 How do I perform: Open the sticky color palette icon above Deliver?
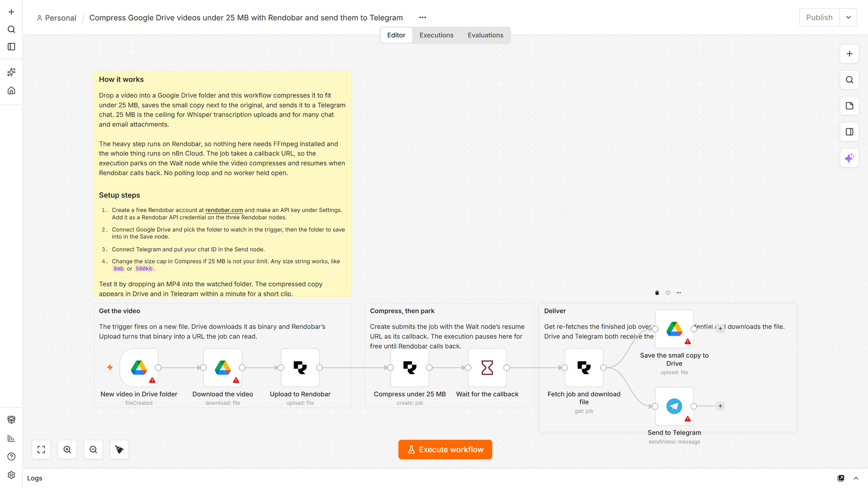668,293
